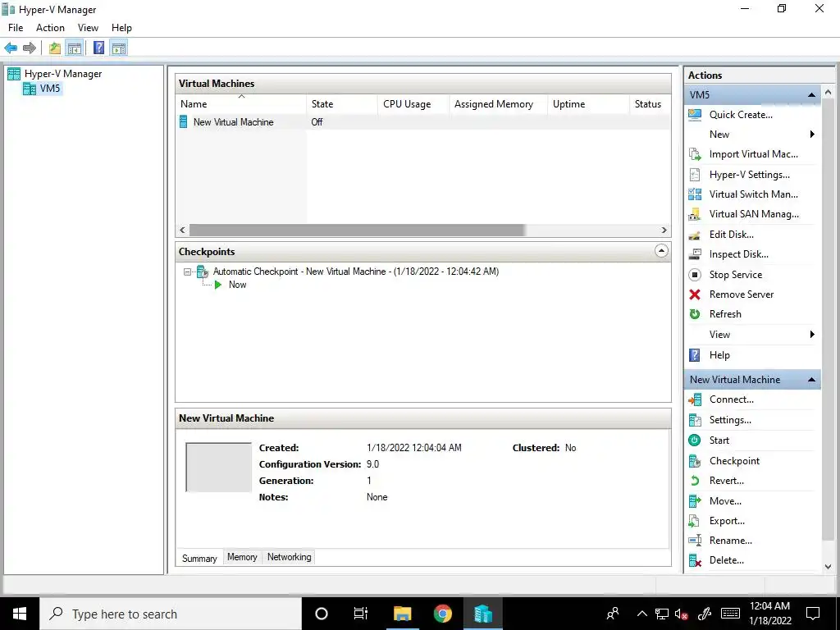Click the taskbar search box
This screenshot has height=630, width=840.
click(171, 614)
